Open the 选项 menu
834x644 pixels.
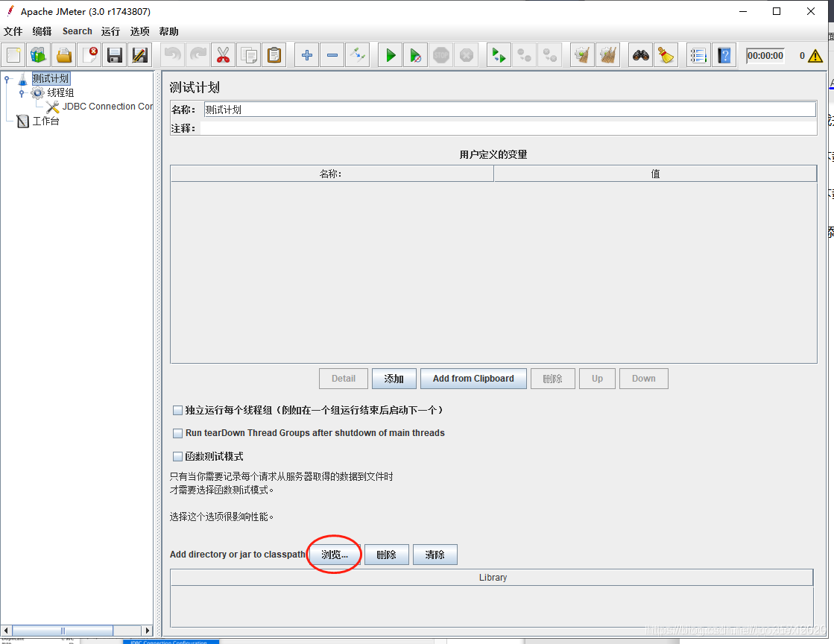[140, 31]
